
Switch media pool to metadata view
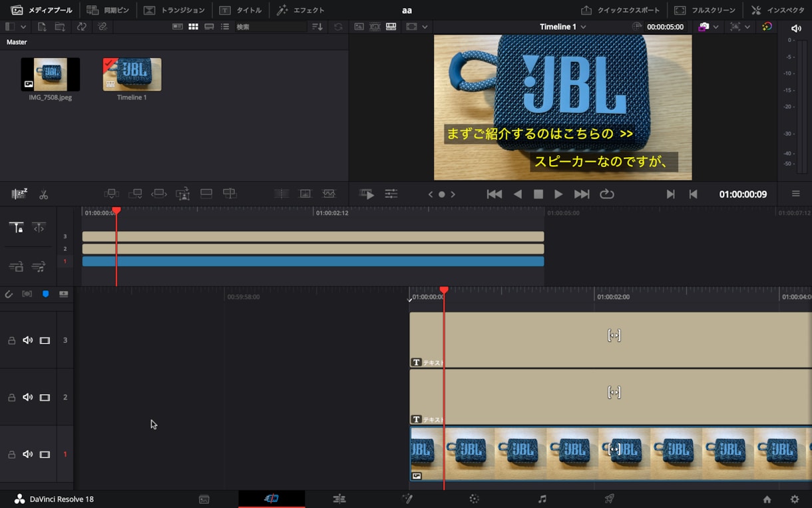point(177,27)
